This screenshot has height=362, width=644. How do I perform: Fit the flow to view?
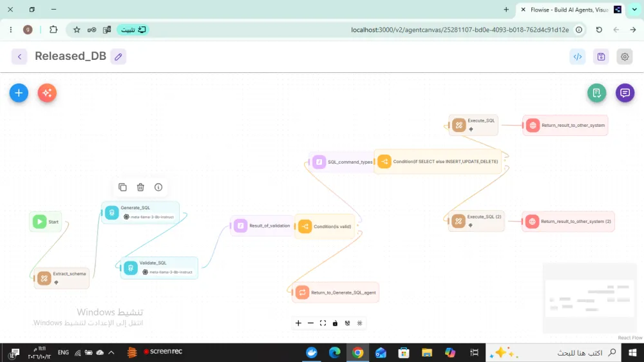pos(323,323)
